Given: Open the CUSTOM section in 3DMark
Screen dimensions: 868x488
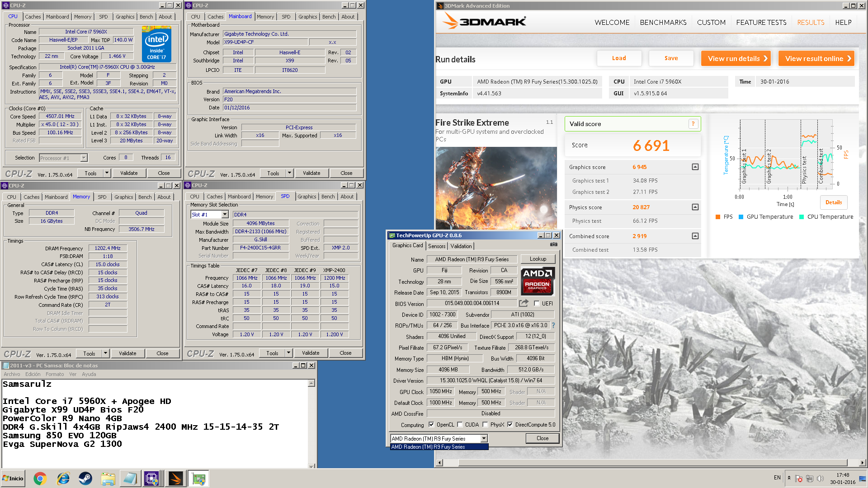Looking at the screenshot, I should [711, 23].
